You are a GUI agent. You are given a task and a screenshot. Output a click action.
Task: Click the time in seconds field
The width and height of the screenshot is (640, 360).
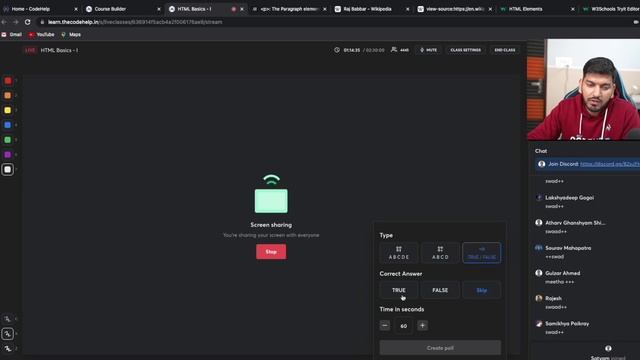[404, 326]
